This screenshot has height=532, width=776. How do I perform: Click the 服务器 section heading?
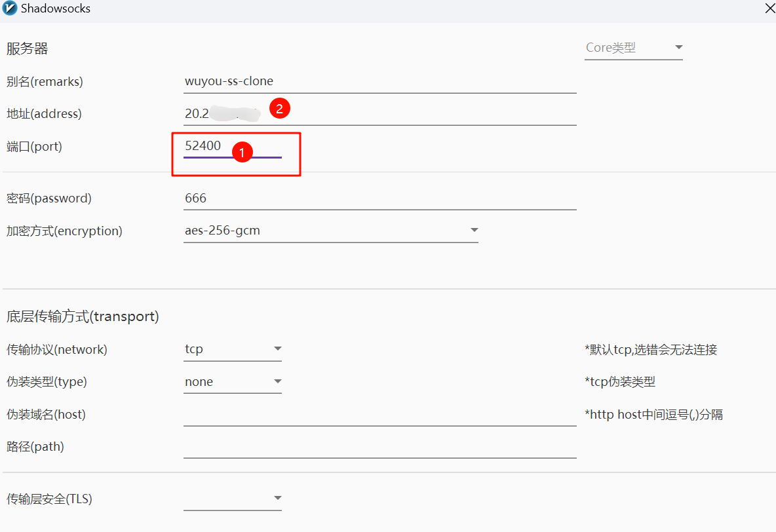tap(28, 48)
